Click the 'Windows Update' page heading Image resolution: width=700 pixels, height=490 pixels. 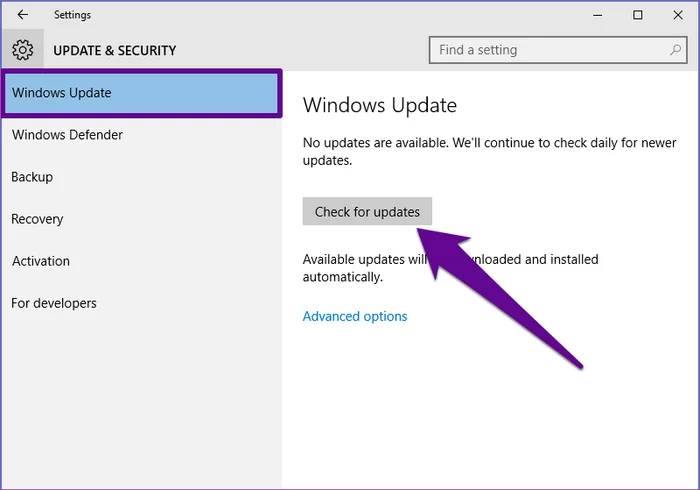(x=379, y=105)
